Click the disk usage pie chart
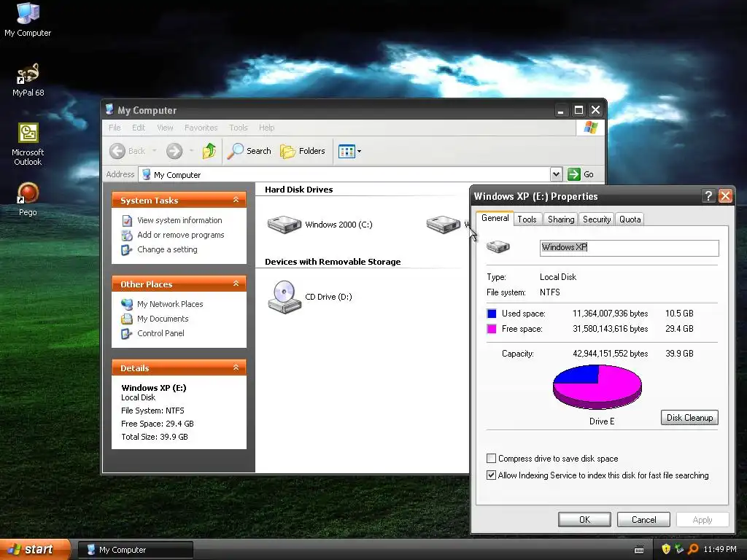Image resolution: width=747 pixels, height=560 pixels. pos(597,386)
